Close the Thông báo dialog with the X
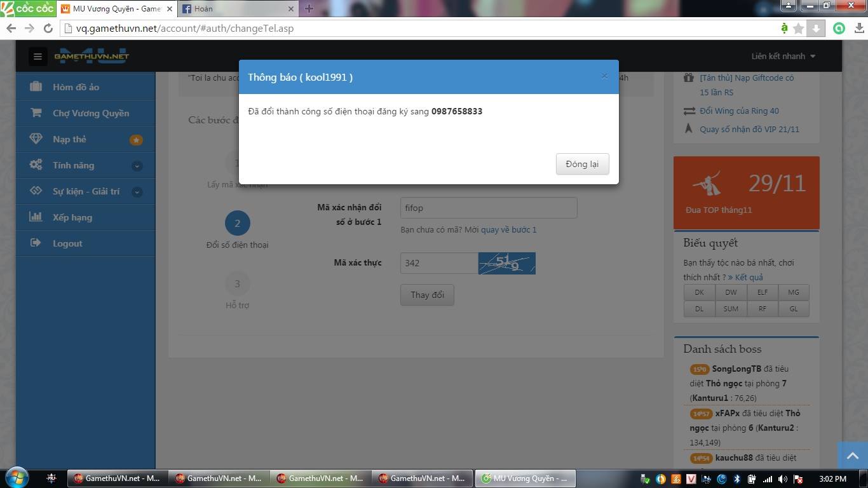The image size is (868, 488). point(604,76)
